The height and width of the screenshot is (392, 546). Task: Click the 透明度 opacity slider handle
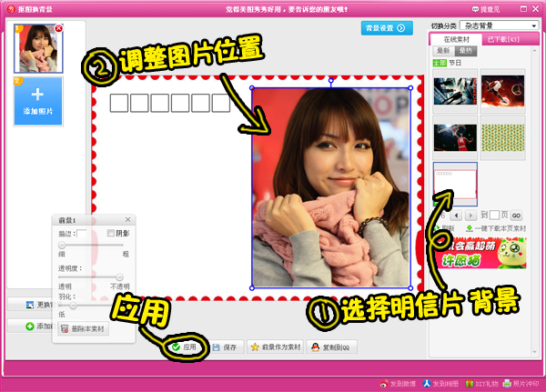pos(118,276)
